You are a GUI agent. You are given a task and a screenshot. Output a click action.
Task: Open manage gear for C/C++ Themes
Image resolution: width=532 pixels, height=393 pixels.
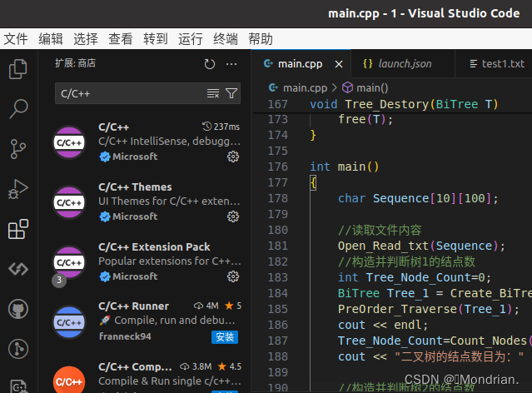pos(233,216)
